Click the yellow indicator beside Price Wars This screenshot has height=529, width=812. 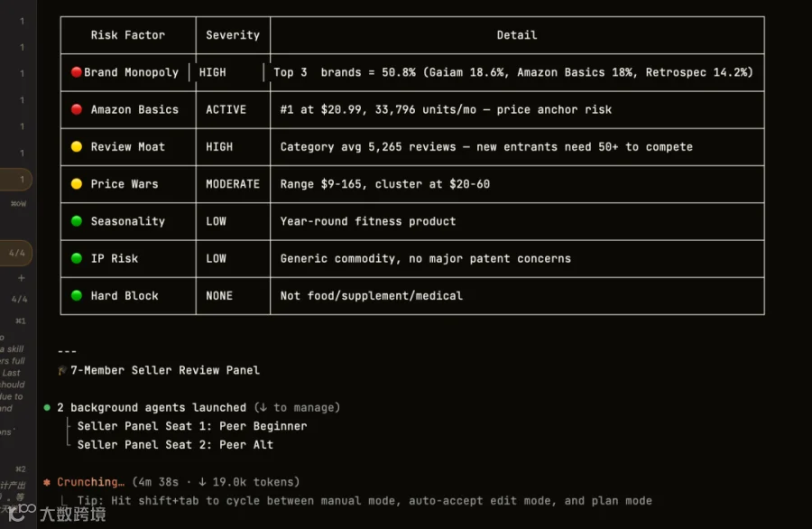(76, 184)
